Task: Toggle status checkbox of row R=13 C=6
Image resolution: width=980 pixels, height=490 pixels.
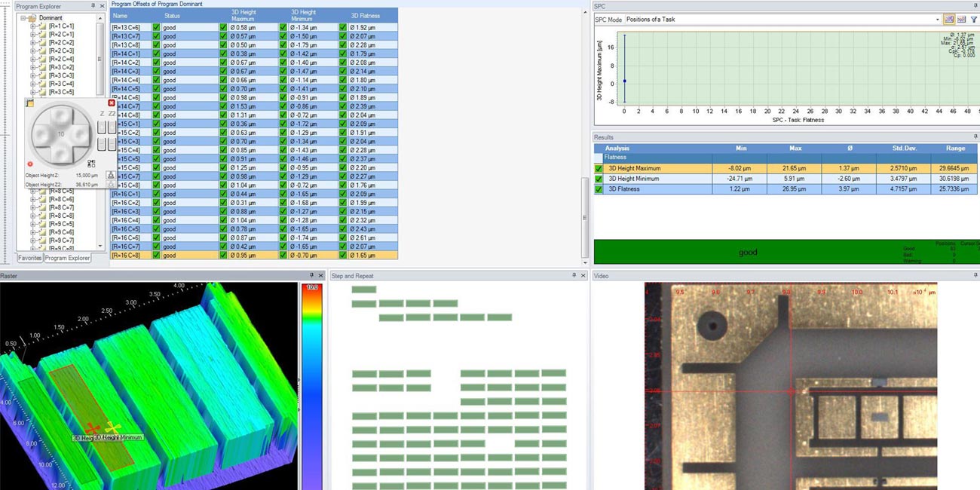Action: (156, 27)
